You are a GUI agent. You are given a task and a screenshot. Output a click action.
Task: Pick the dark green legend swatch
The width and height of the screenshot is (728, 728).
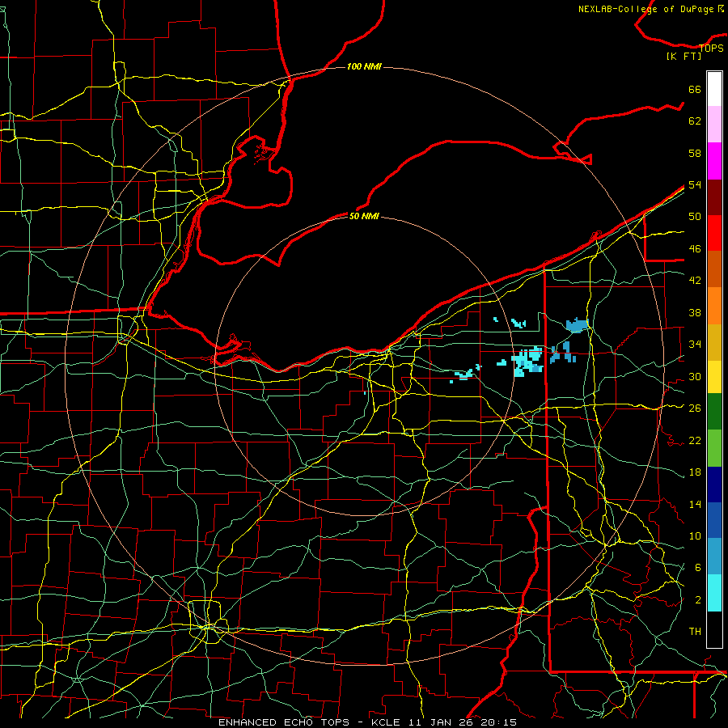(714, 412)
